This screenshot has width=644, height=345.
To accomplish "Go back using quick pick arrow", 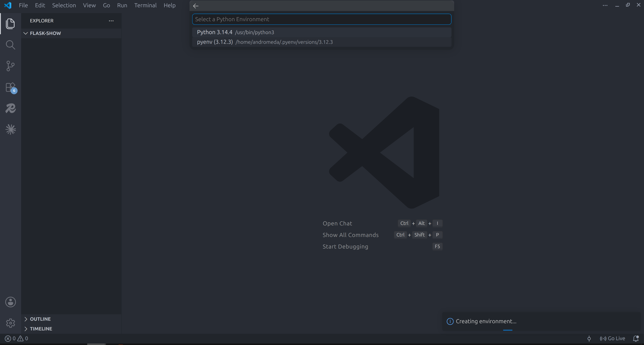I will tap(196, 6).
